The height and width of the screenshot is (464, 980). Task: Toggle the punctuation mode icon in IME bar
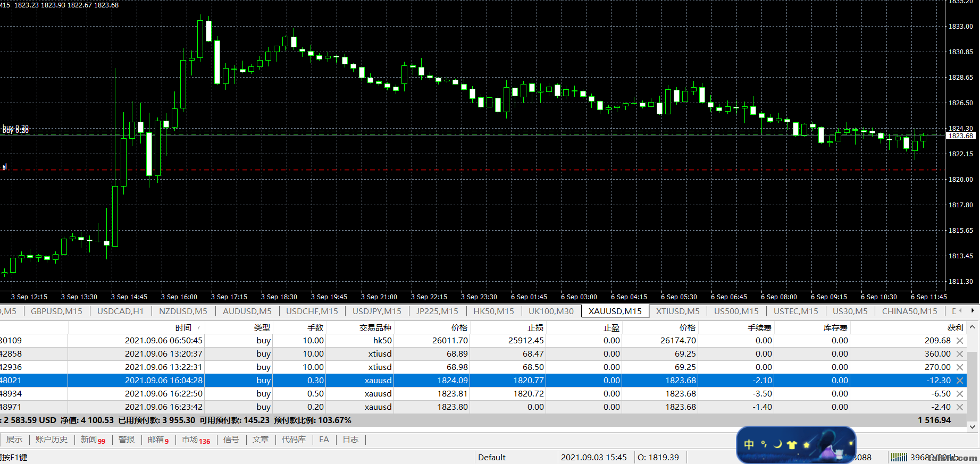(764, 444)
